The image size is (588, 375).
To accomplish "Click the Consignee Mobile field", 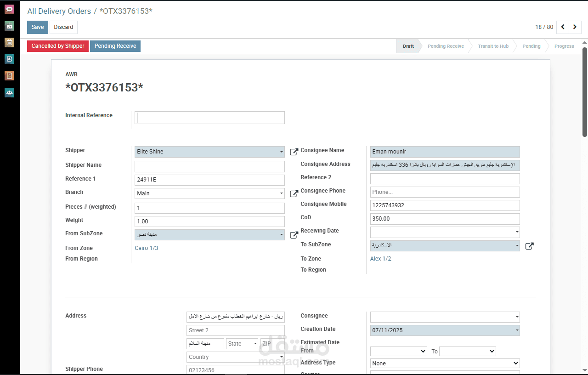I will (445, 205).
